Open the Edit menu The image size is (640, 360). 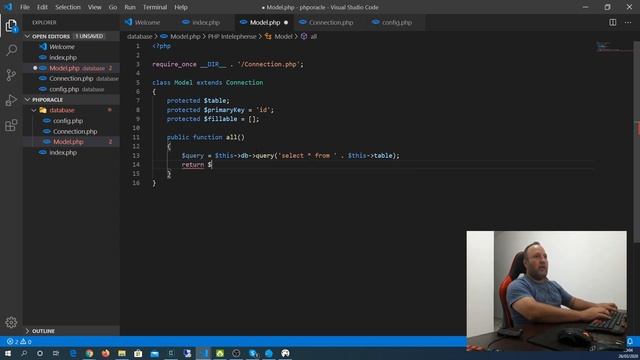pyautogui.click(x=42, y=7)
